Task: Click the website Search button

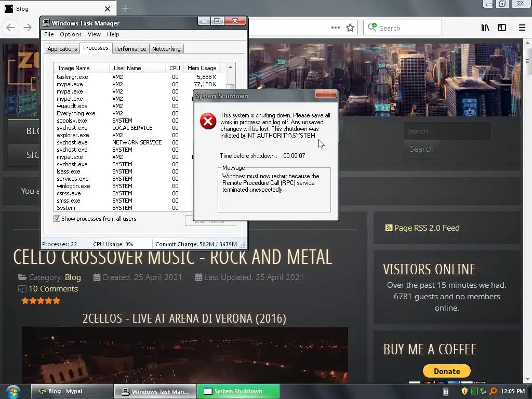Action: click(x=421, y=149)
